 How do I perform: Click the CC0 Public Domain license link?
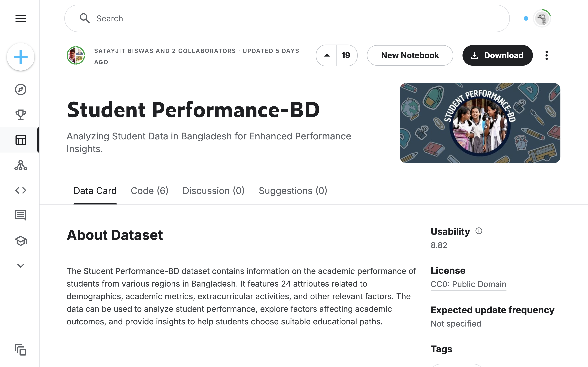(x=468, y=284)
